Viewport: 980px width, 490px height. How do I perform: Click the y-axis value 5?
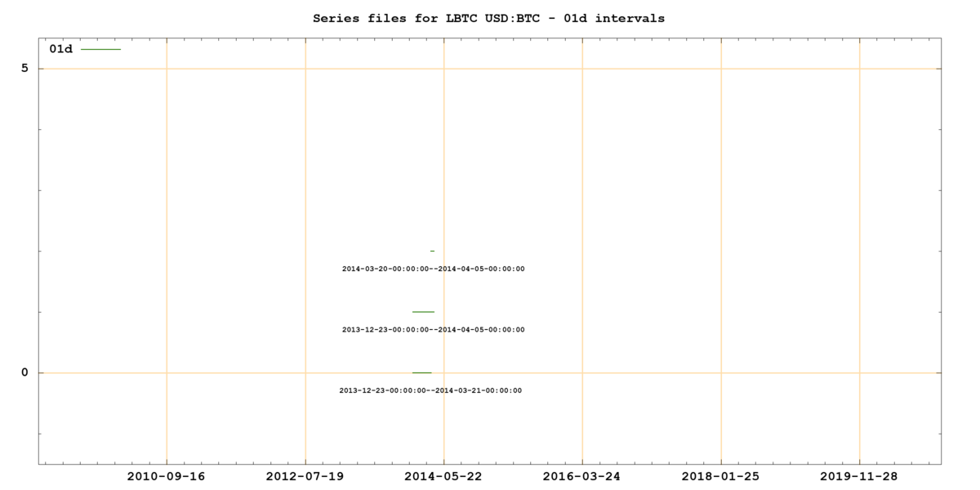tap(24, 69)
